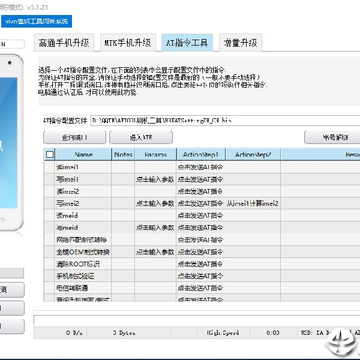Click the High Speed status bar entry

coord(223,333)
